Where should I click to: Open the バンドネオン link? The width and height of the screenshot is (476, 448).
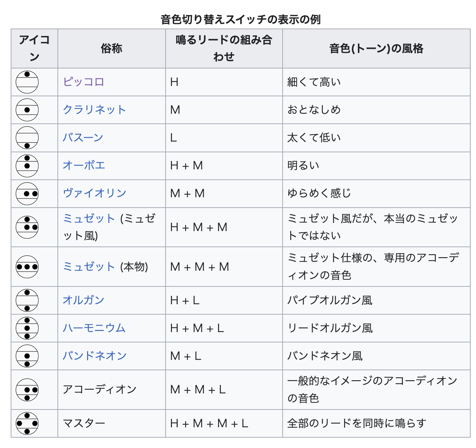pyautogui.click(x=95, y=356)
